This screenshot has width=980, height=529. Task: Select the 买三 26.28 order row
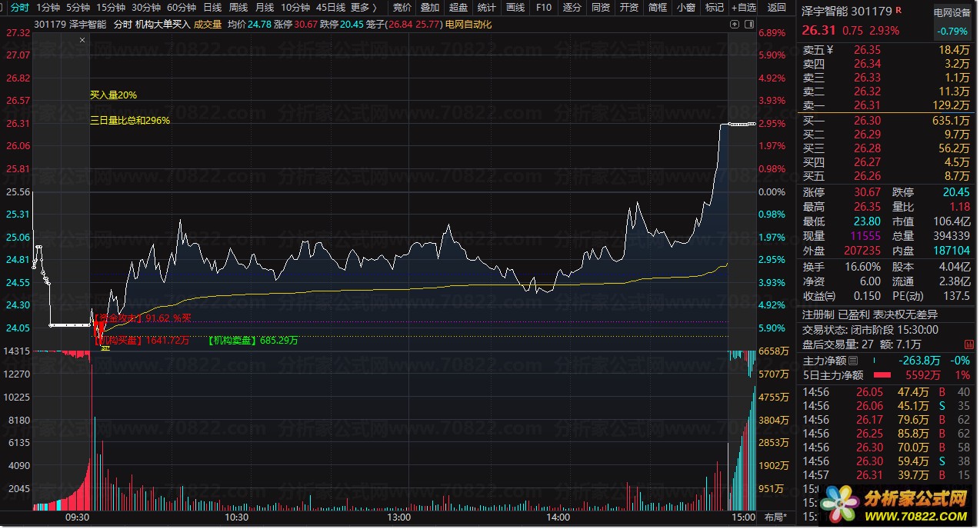[x=886, y=148]
